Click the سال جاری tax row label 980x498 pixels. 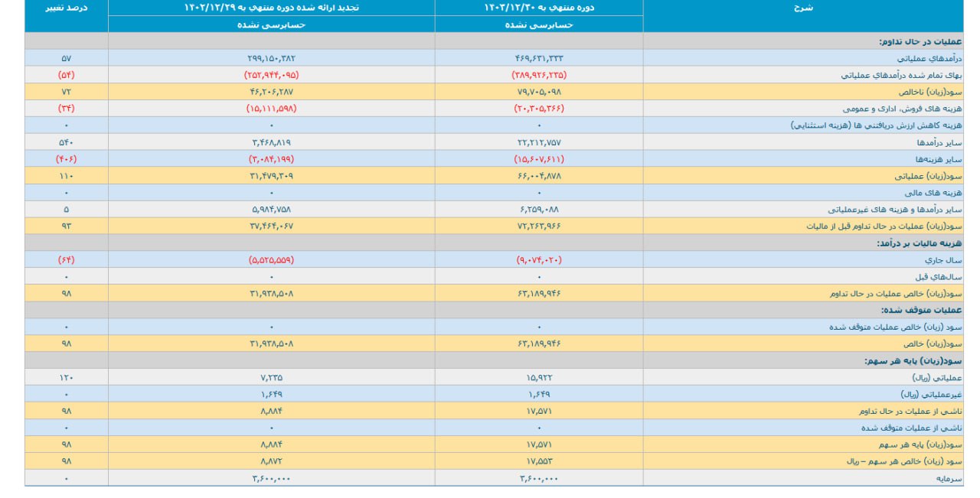(946, 260)
